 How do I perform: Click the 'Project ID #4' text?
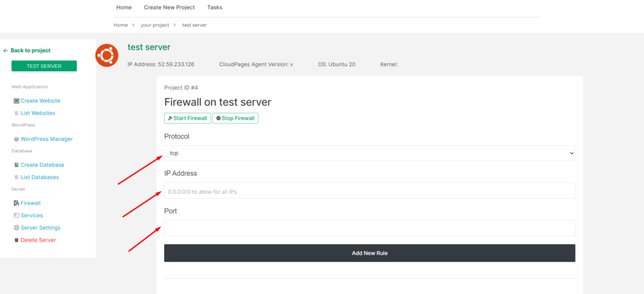point(181,88)
